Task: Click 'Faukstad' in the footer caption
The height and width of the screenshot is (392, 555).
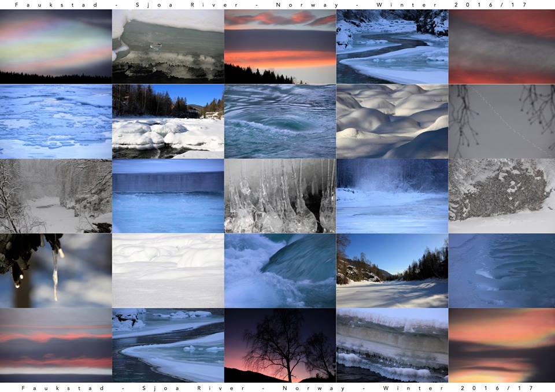Action: [x=62, y=388]
